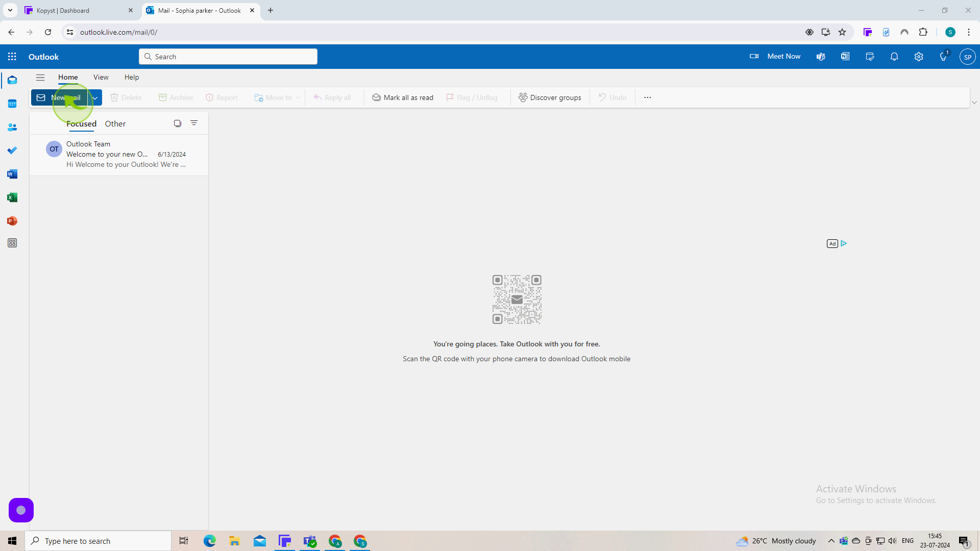Open a new browser tab
Screen dimensions: 980x551
pyautogui.click(x=271, y=10)
